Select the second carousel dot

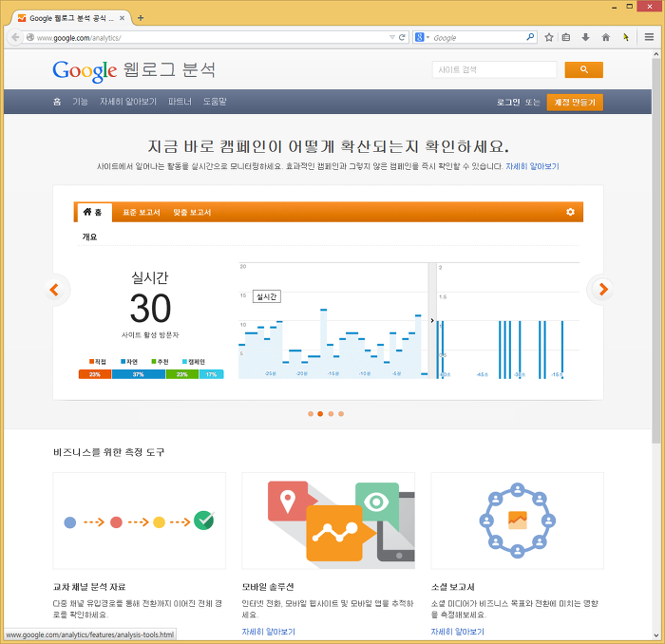coord(320,414)
